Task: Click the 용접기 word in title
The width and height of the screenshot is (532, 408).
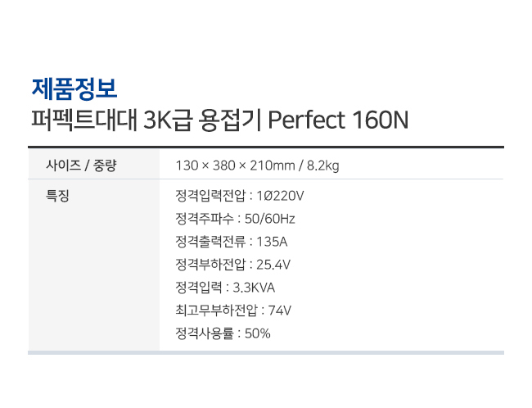Action: (x=230, y=120)
